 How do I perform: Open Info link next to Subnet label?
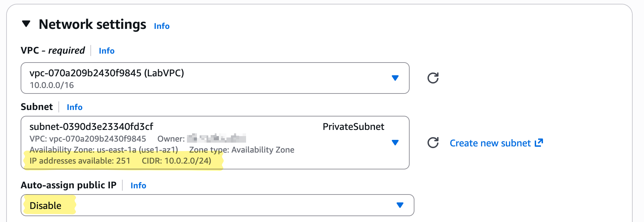pos(75,107)
